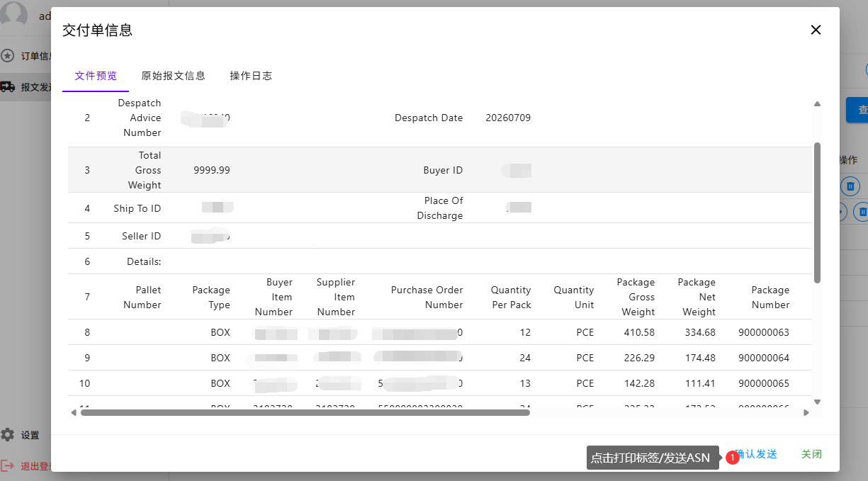Click the truck icon in sidebar
Image resolution: width=868 pixels, height=481 pixels.
click(x=8, y=86)
